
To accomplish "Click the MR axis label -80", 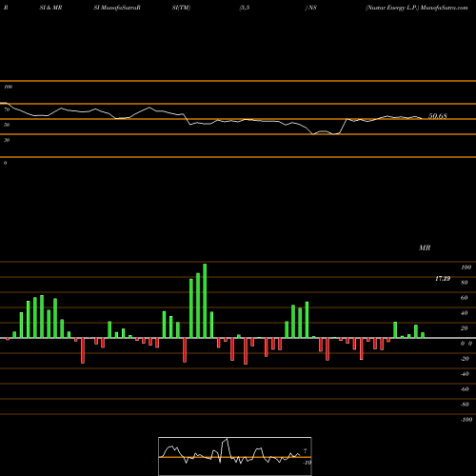I will click(465, 405).
